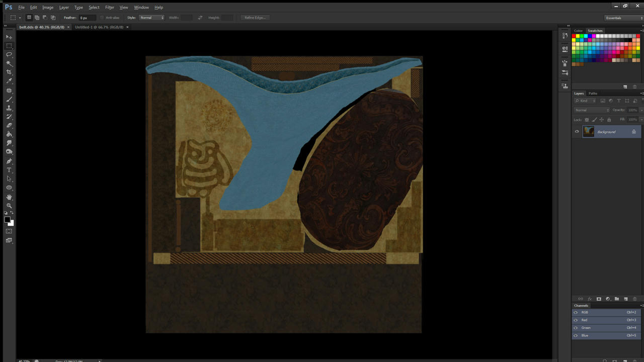
Task: Select the Hand tool
Action: [9, 197]
